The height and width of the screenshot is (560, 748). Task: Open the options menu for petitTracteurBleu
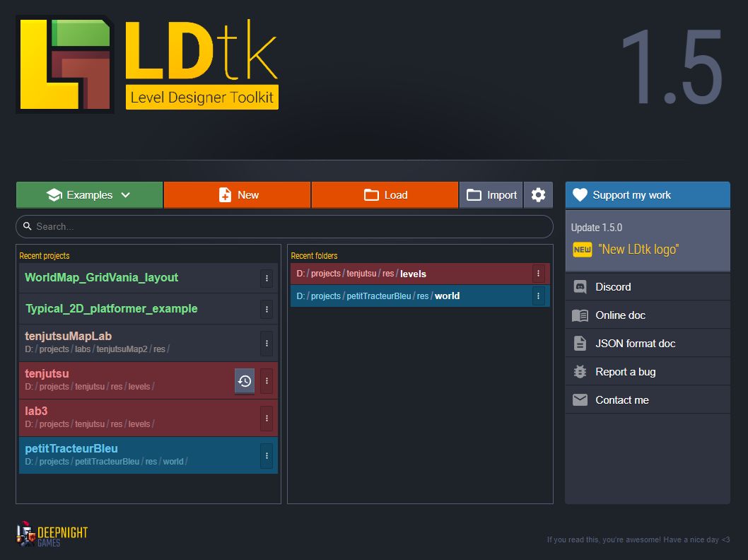tap(267, 455)
